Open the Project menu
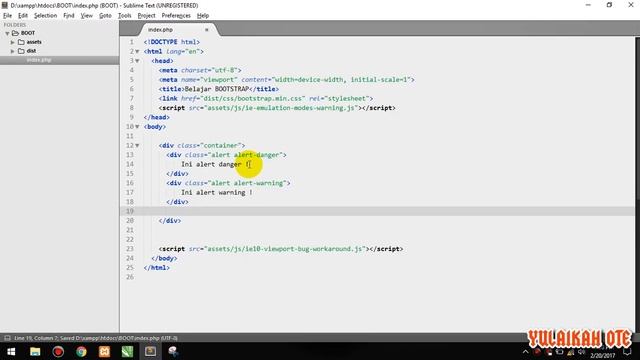Viewport: 640px width, 360px height. [146, 16]
